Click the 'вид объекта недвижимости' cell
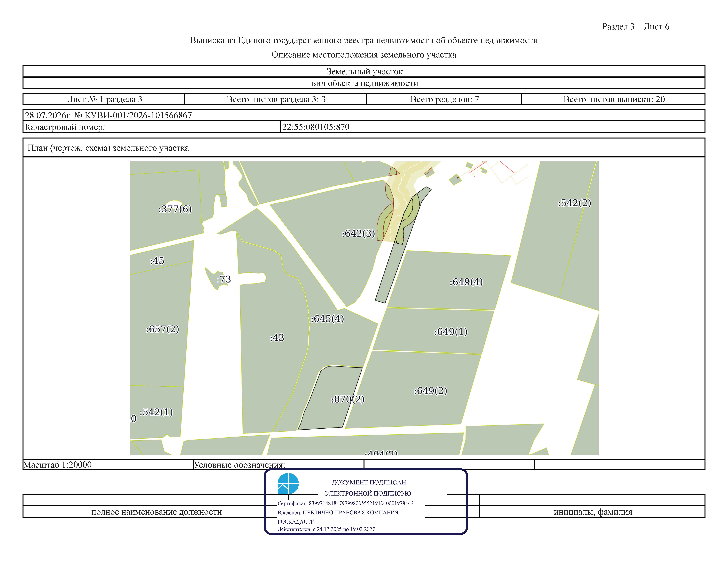 364,83
